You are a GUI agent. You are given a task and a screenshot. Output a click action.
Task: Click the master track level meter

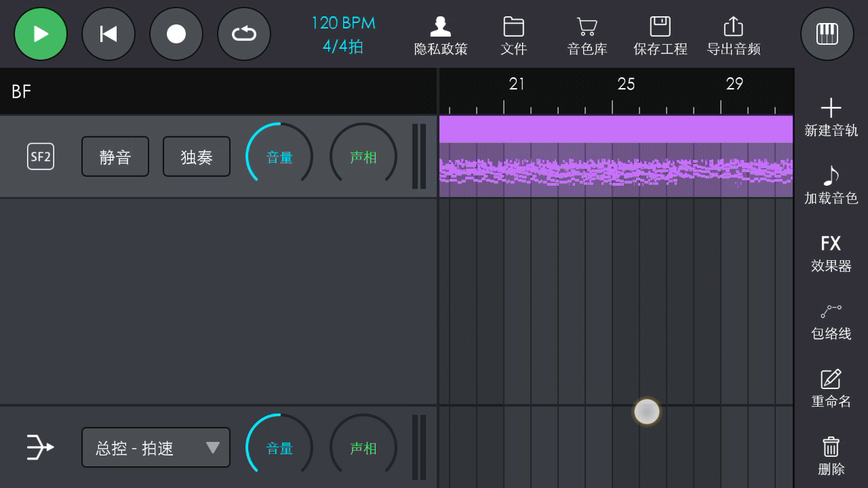(x=419, y=447)
